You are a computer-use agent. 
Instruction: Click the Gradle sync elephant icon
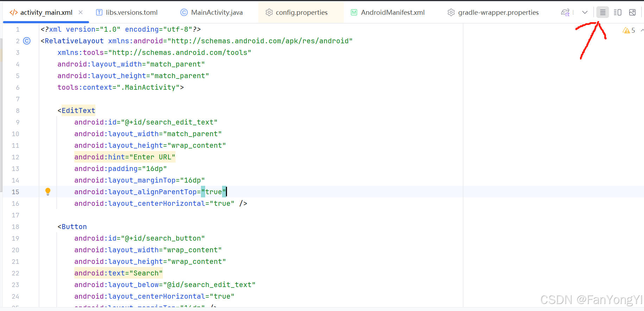[565, 13]
